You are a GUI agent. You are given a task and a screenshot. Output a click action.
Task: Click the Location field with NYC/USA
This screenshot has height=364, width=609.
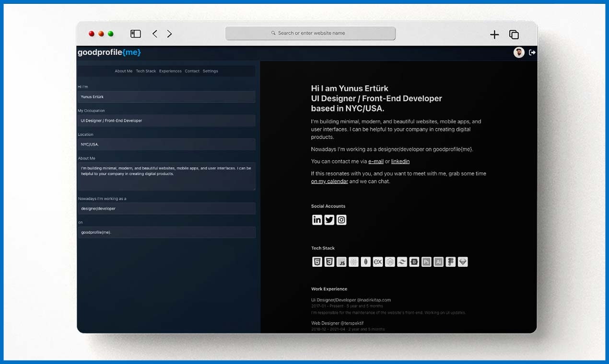coord(166,144)
